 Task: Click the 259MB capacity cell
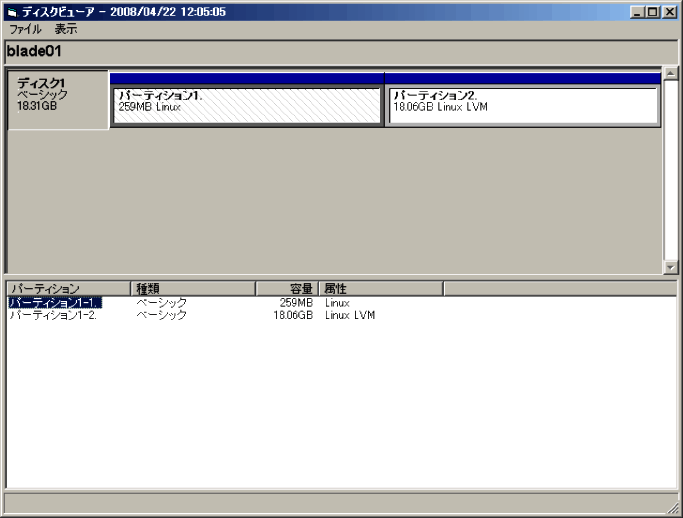(x=296, y=302)
